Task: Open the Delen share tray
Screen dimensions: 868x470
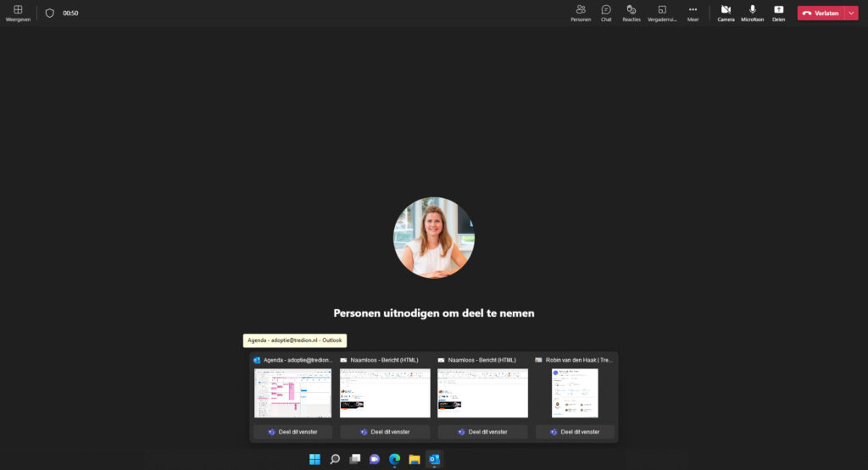Action: (778, 14)
